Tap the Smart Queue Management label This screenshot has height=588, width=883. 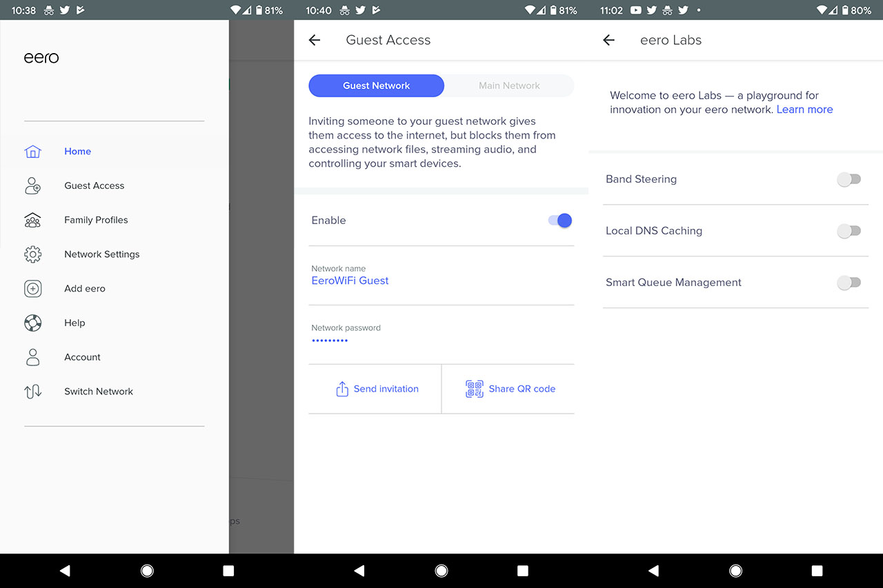pyautogui.click(x=673, y=283)
